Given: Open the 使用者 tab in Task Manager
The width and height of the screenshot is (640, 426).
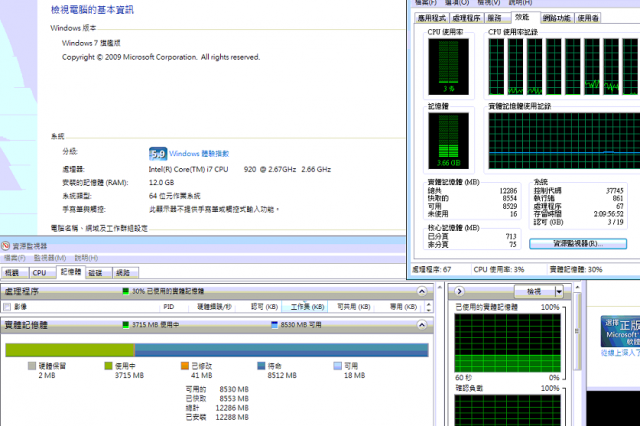Looking at the screenshot, I should click(588, 18).
